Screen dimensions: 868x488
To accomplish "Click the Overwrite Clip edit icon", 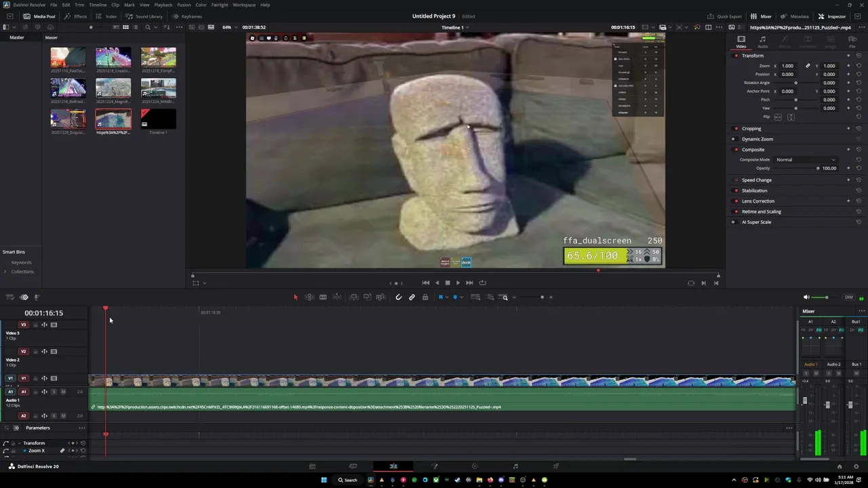I will tap(368, 297).
